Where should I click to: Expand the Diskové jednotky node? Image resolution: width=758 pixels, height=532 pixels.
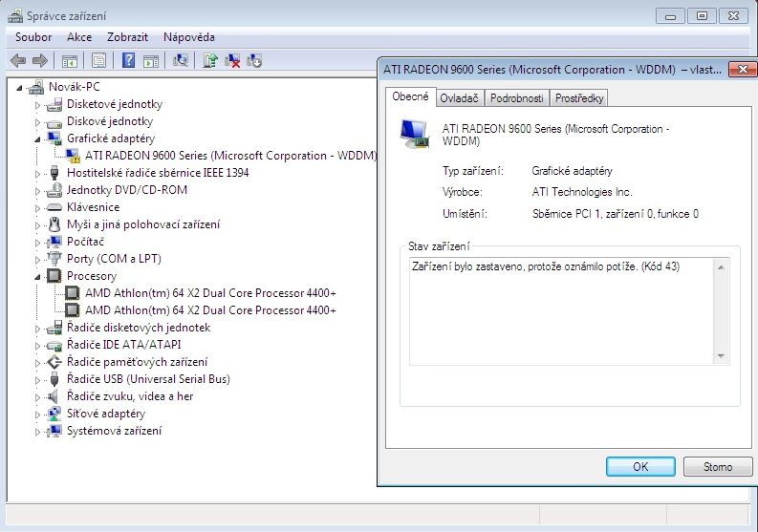coord(37,122)
